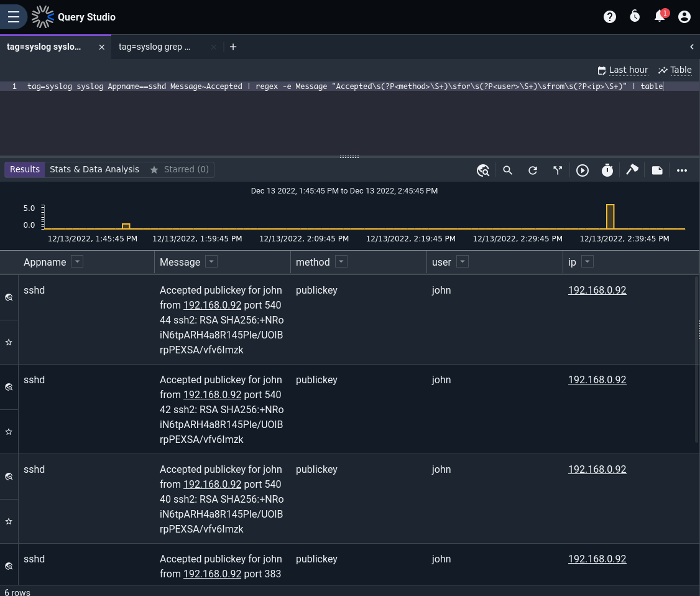The height and width of the screenshot is (596, 700).
Task: Close the tag=syslog syslo... tab
Action: tap(102, 47)
